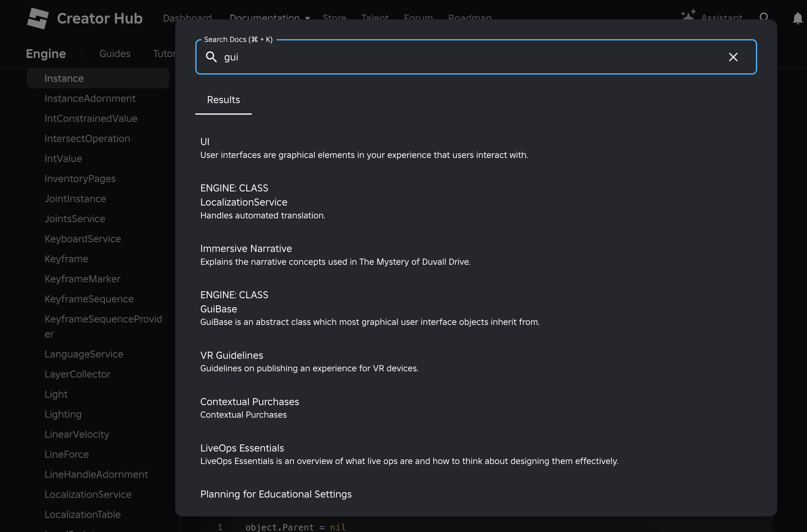This screenshot has height=532, width=807.
Task: Select LanguageService in the sidebar
Action: pyautogui.click(x=84, y=354)
